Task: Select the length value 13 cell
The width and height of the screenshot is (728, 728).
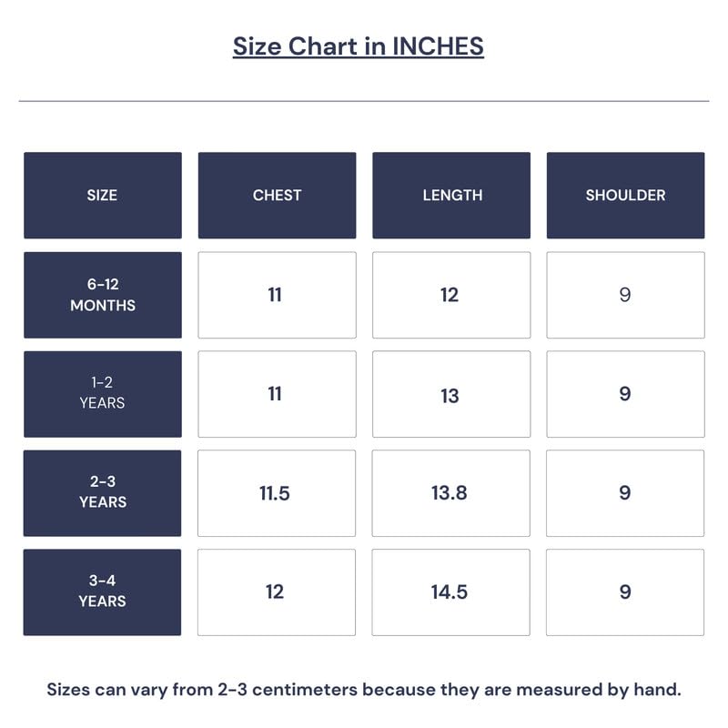Action: [x=451, y=395]
